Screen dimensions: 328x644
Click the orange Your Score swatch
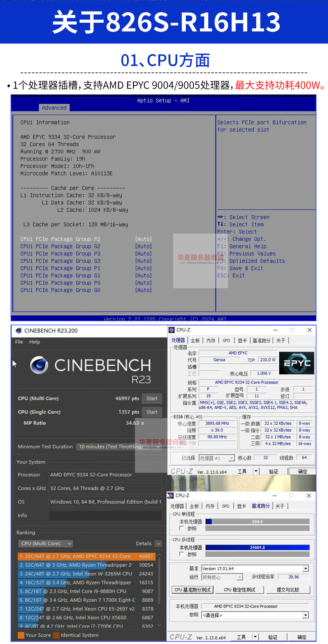click(21, 635)
